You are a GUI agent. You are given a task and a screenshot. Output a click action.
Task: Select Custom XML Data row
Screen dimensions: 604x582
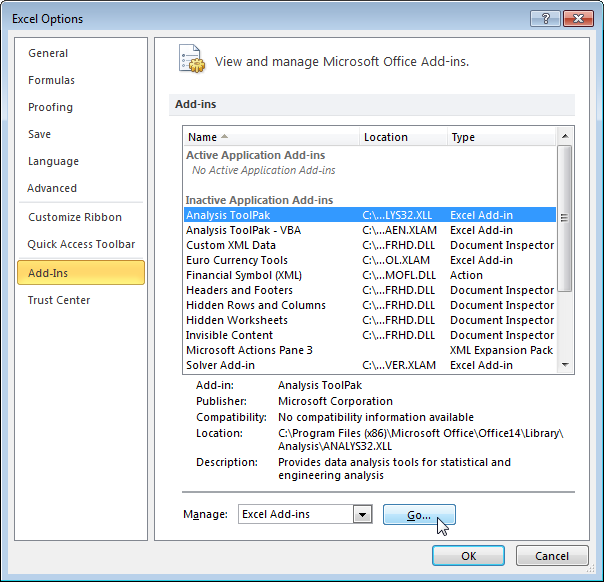[370, 245]
